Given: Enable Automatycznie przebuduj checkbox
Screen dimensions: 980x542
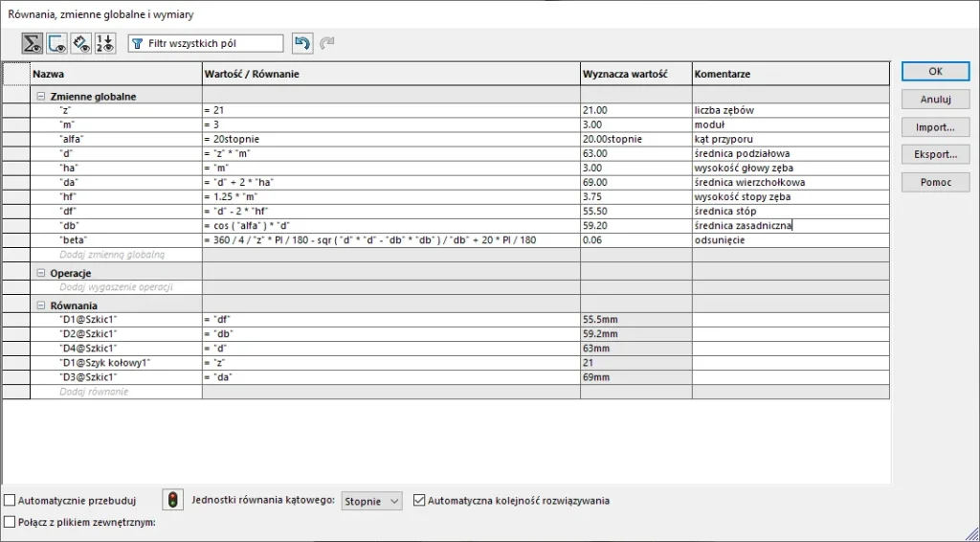Looking at the screenshot, I should coord(10,500).
